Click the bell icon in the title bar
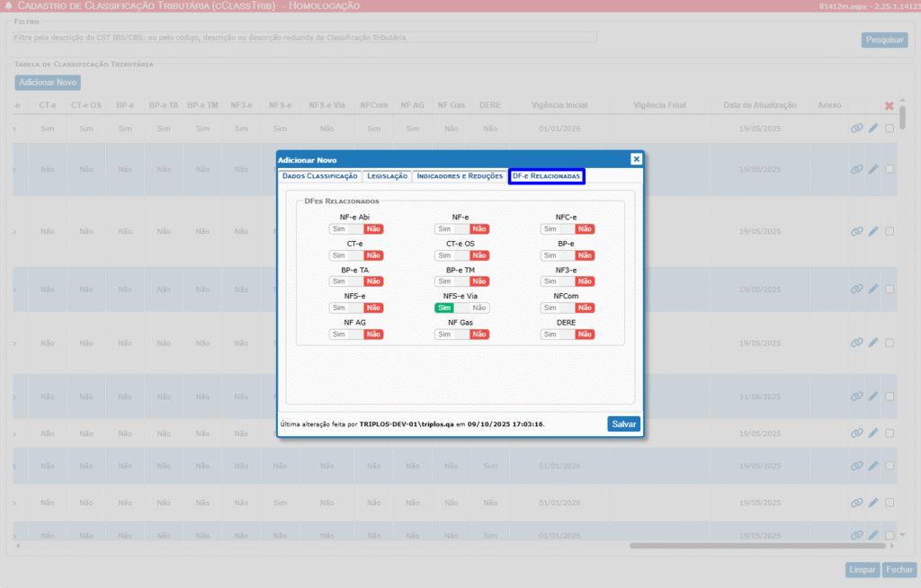The height and width of the screenshot is (588, 921). click(x=9, y=6)
